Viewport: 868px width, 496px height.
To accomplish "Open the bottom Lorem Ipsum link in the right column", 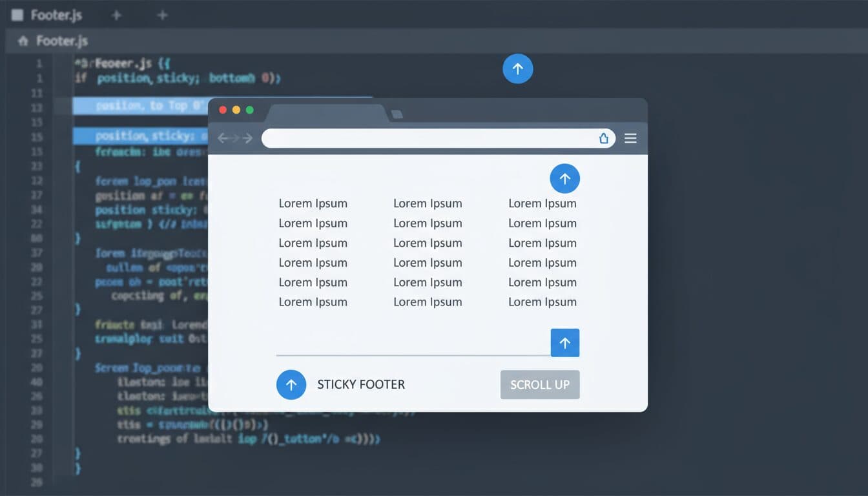I will [542, 302].
